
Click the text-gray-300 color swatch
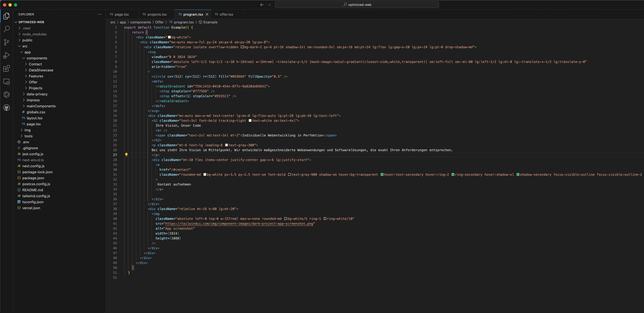[227, 145]
